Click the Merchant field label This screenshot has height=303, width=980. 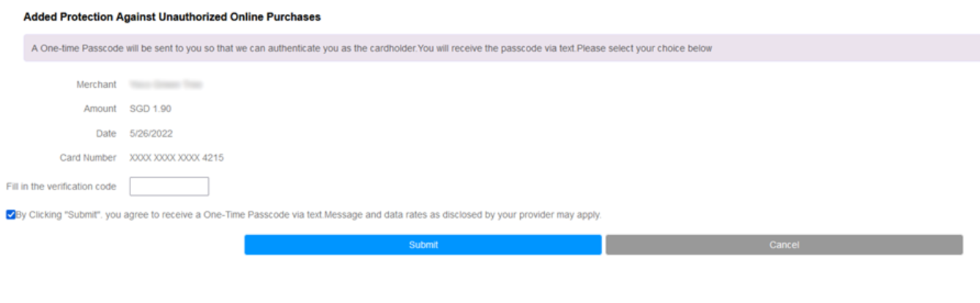pos(96,85)
